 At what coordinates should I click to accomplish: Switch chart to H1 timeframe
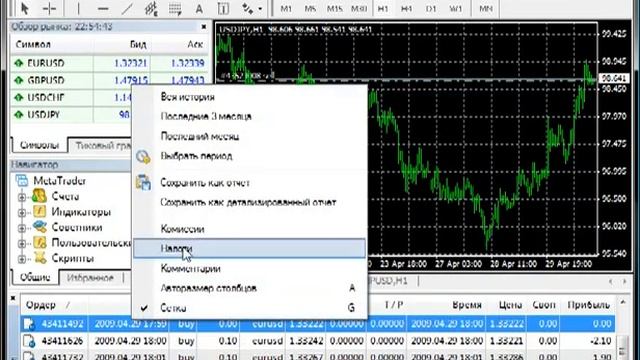point(383,8)
